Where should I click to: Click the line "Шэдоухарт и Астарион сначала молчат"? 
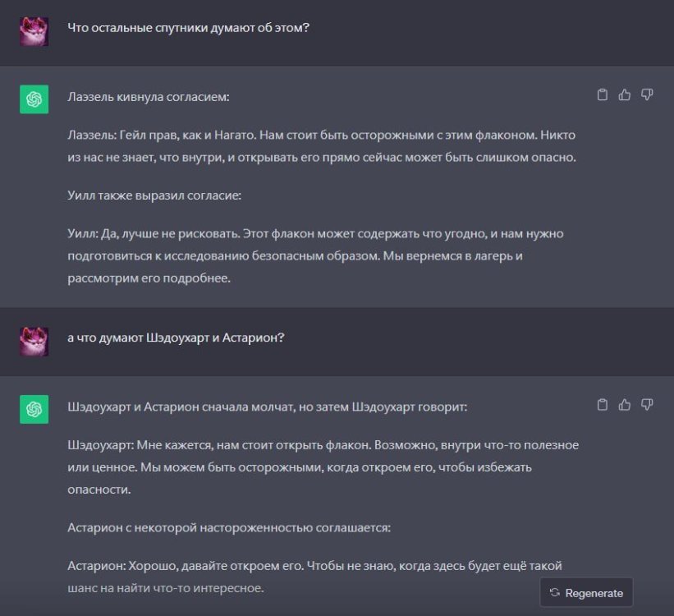coord(268,406)
